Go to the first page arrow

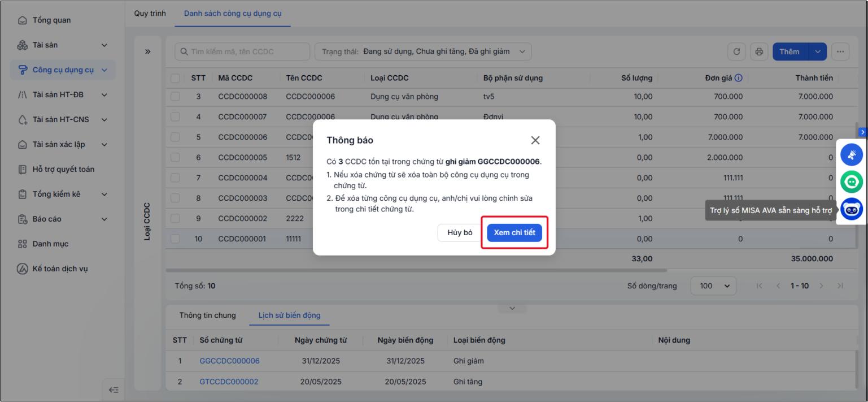point(760,286)
